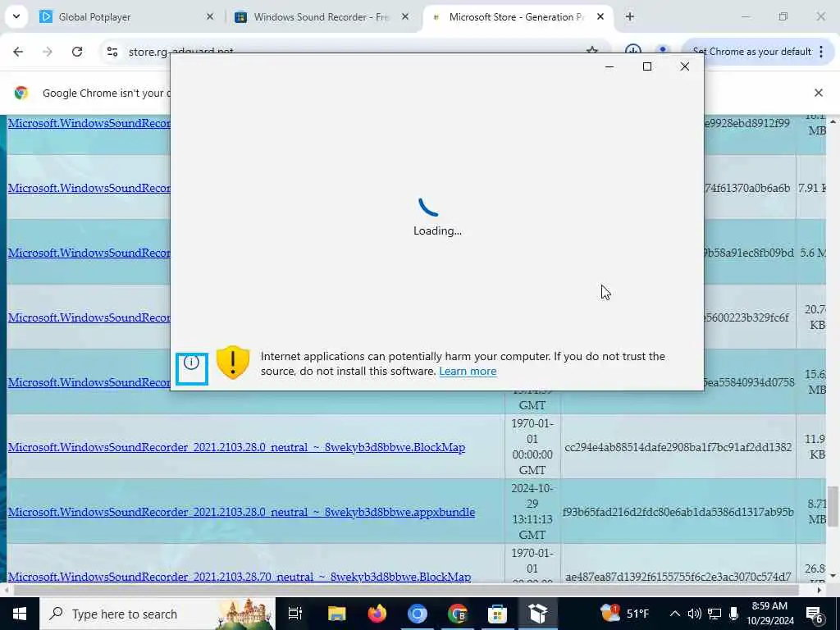
Task: Open a new Chrome tab
Action: 630,17
